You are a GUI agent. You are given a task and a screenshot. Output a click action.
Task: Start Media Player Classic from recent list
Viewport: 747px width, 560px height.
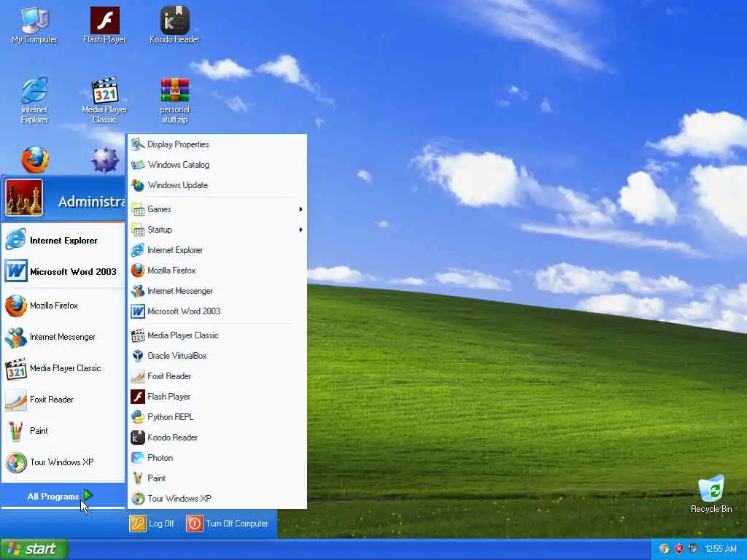(63, 368)
